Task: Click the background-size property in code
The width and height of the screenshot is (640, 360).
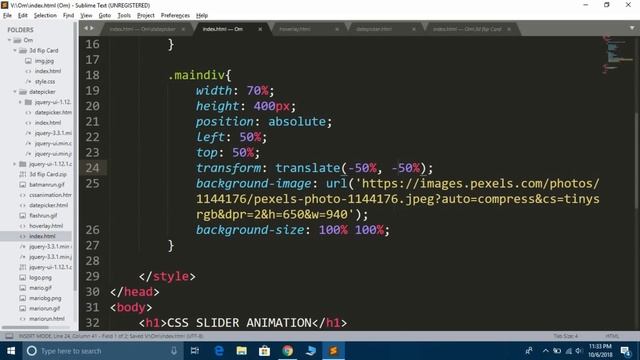Action: [x=250, y=230]
